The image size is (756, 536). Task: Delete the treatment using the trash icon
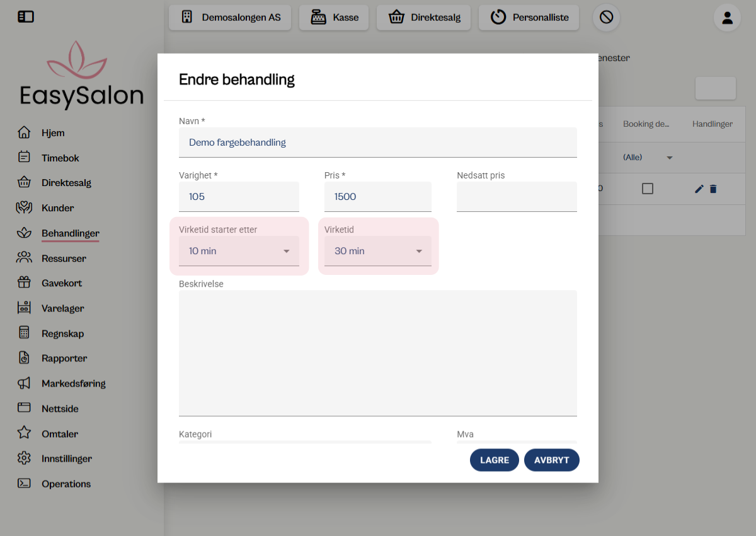pos(713,188)
